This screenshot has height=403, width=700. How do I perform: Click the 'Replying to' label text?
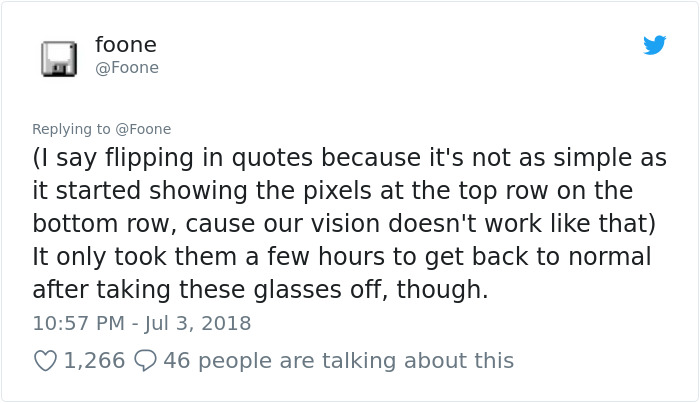(71, 129)
